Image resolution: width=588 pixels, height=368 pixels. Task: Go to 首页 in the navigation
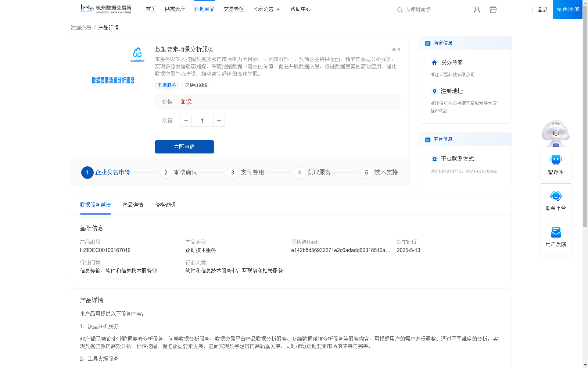click(x=151, y=9)
